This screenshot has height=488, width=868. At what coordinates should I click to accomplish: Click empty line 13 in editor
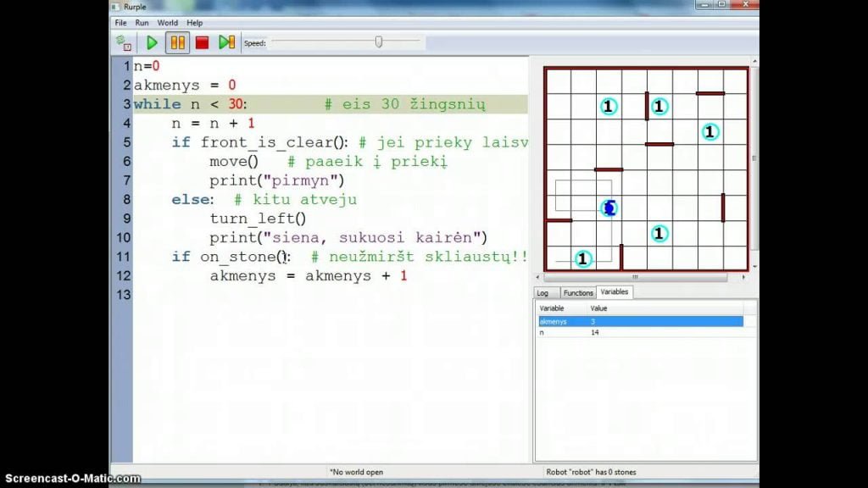coord(331,295)
